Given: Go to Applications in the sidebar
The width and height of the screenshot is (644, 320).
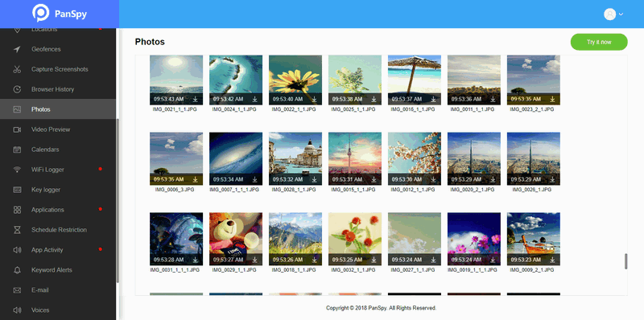Looking at the screenshot, I should pyautogui.click(x=58, y=210).
